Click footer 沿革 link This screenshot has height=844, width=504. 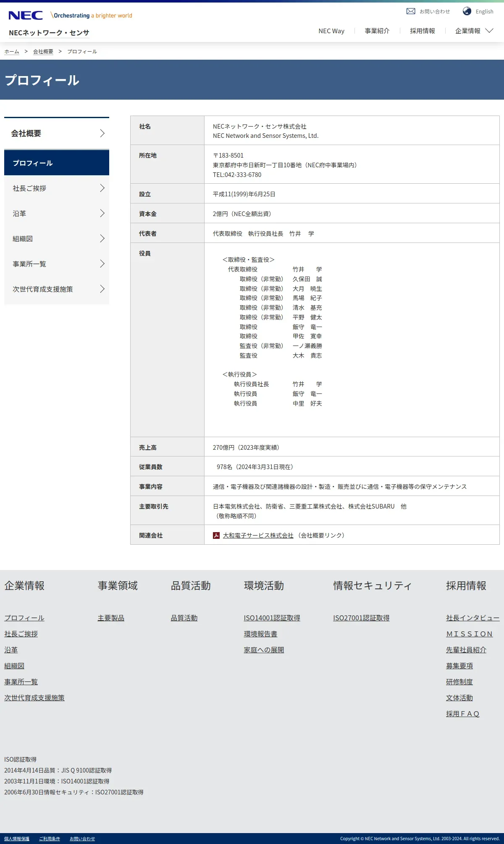pos(11,649)
